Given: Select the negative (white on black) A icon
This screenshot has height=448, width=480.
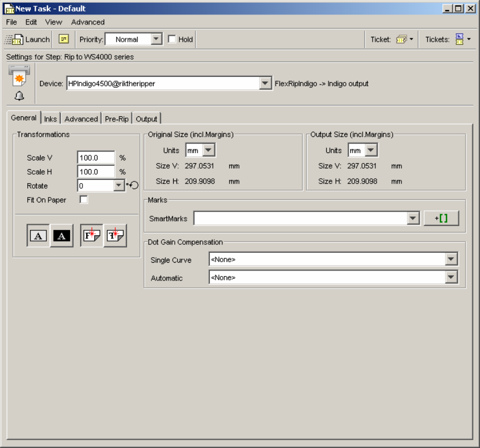Looking at the screenshot, I should (61, 236).
